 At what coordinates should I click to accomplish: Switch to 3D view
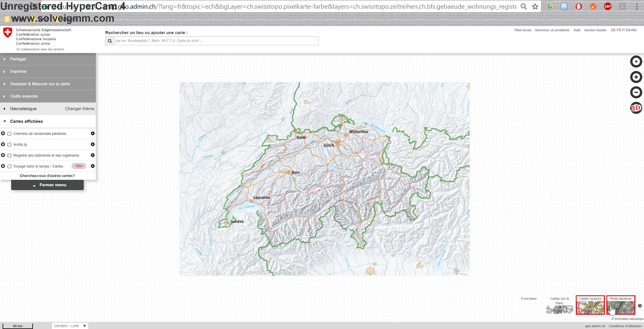point(636,108)
